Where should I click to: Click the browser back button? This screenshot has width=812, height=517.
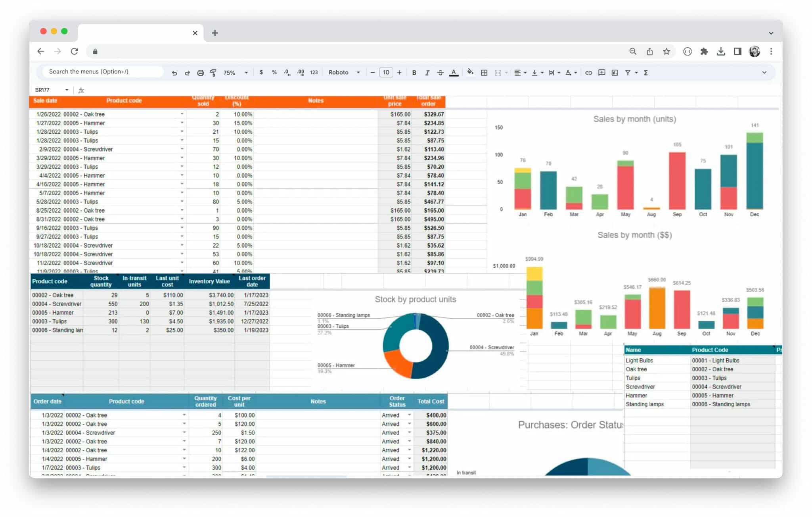[41, 51]
